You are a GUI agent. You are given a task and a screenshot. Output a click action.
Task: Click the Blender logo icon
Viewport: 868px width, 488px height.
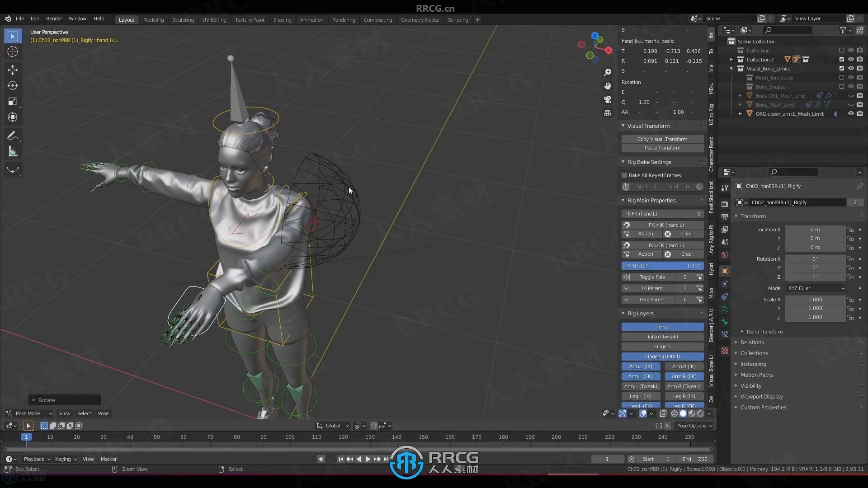(8, 19)
